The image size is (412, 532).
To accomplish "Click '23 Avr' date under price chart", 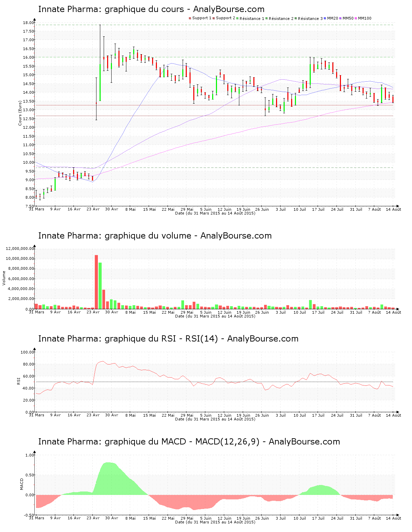I will (x=93, y=209).
